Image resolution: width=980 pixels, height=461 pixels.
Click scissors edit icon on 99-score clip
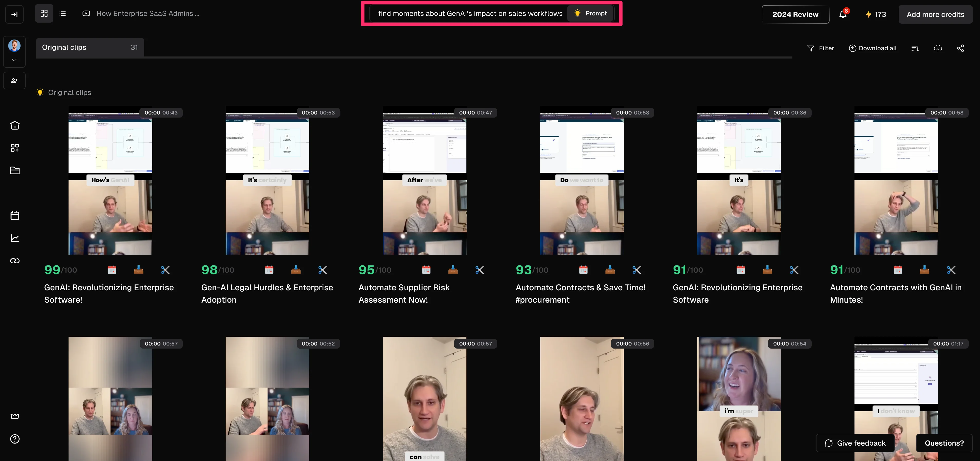165,270
